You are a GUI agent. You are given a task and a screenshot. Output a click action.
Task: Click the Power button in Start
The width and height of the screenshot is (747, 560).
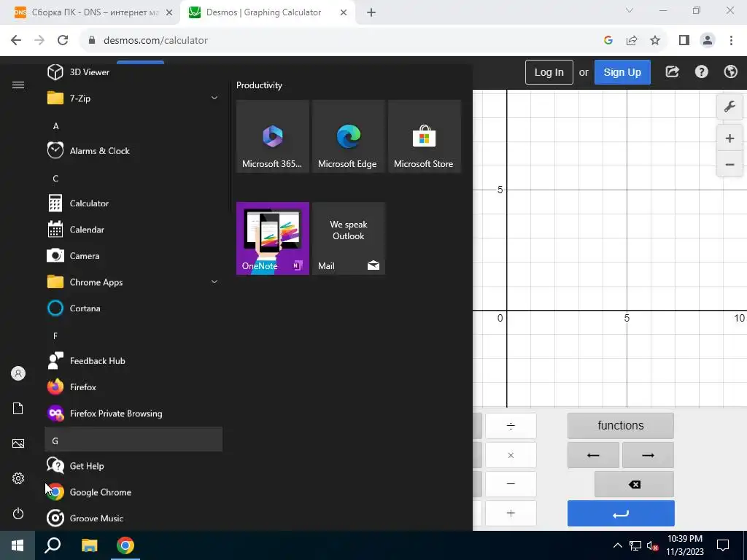coord(18,513)
